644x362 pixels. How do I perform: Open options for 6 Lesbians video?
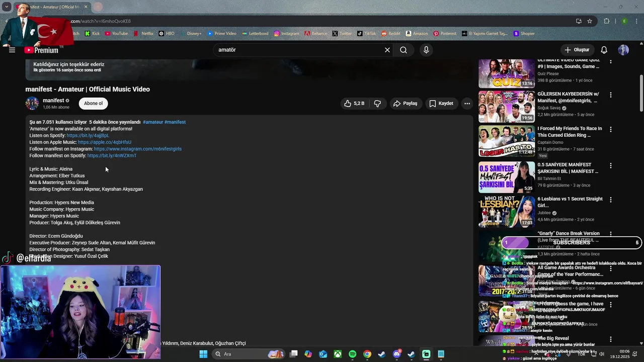(x=611, y=200)
